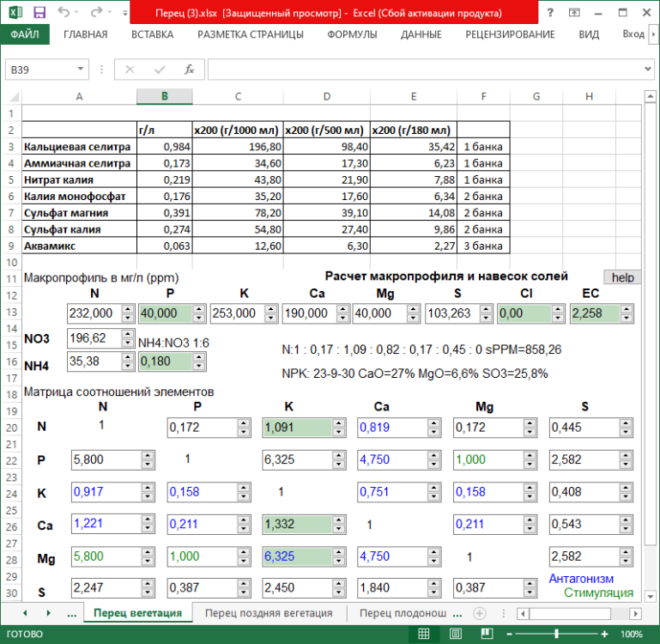This screenshot has width=660, height=644.
Task: Expand the Name Box dropdown
Action: click(x=81, y=70)
